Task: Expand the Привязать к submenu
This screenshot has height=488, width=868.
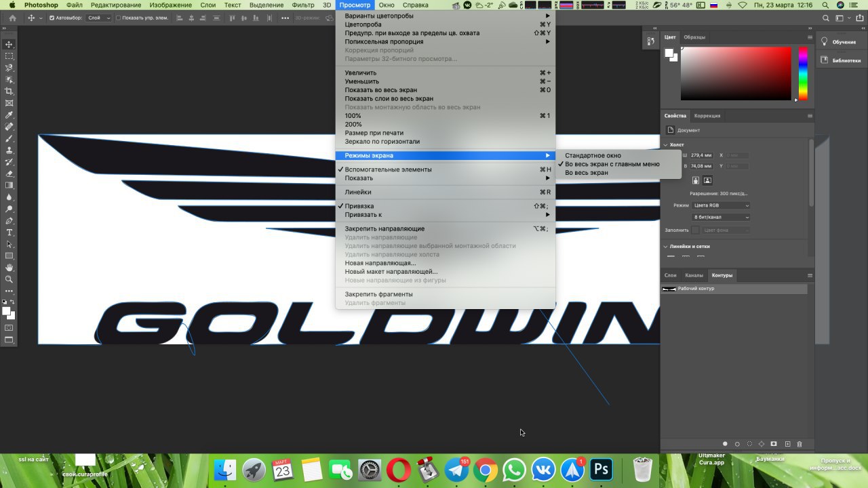Action: pos(446,215)
